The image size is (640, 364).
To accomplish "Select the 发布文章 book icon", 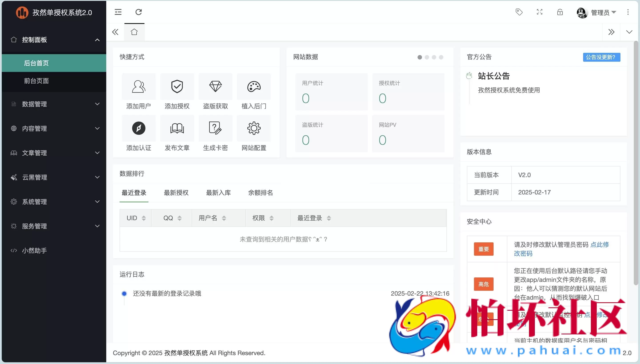I will [x=177, y=128].
